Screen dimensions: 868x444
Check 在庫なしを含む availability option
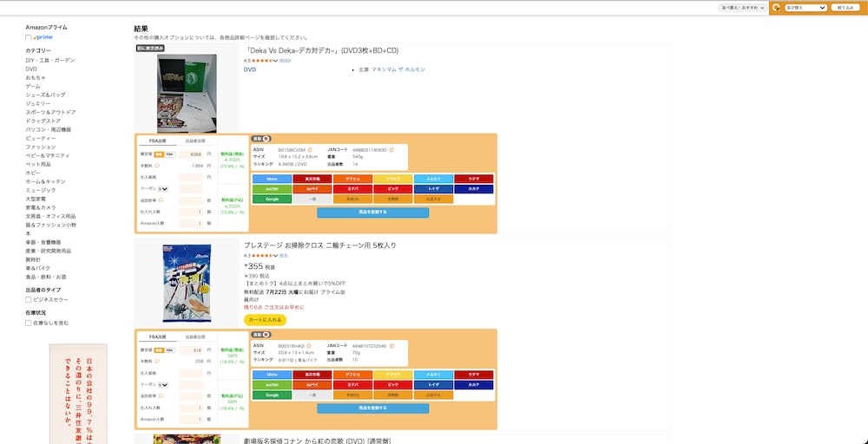click(x=29, y=323)
